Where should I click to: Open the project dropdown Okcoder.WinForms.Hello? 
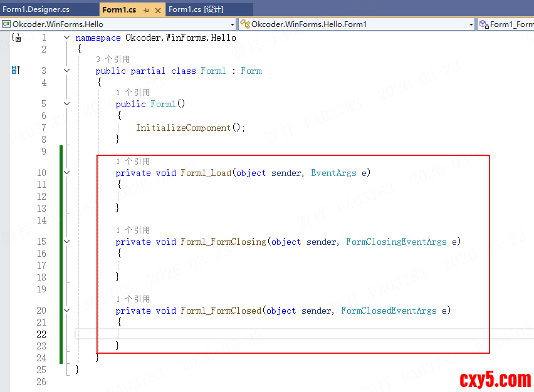point(233,24)
